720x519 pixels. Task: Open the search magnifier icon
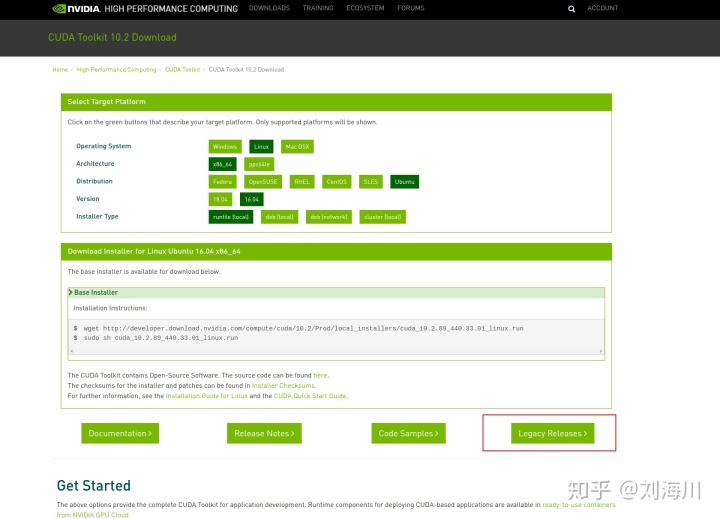coord(571,9)
